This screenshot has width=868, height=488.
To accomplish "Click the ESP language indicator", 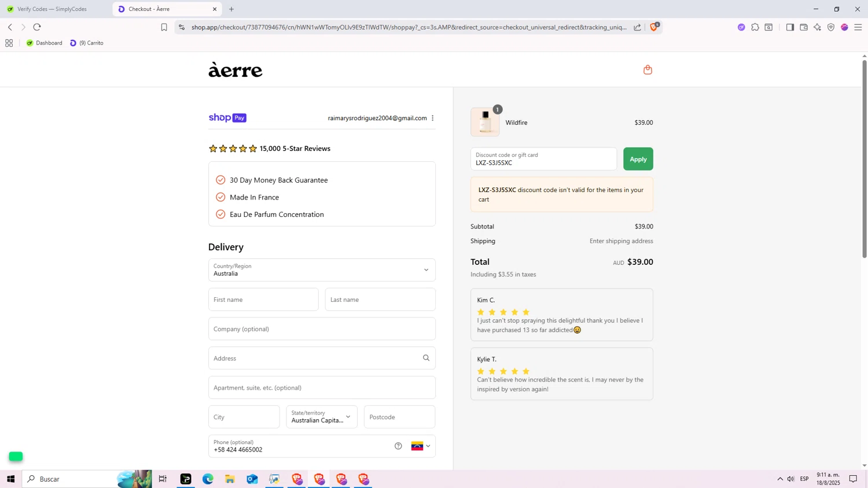I will pyautogui.click(x=804, y=479).
